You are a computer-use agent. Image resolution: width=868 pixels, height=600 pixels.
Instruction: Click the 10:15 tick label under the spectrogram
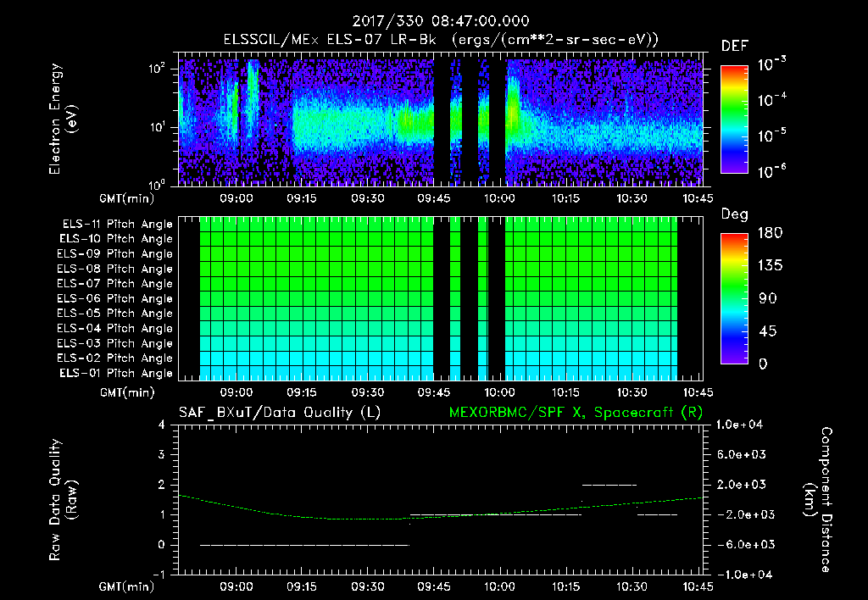(x=565, y=198)
